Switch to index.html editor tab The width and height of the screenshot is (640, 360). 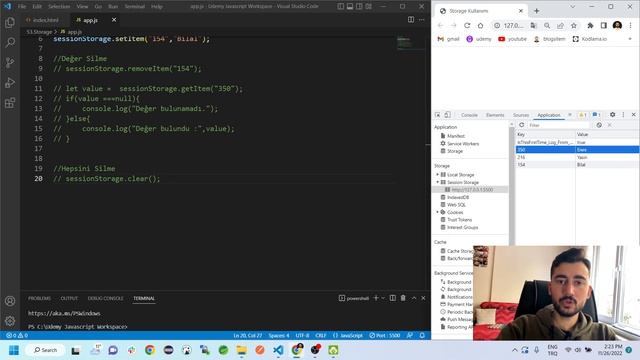pos(42,20)
